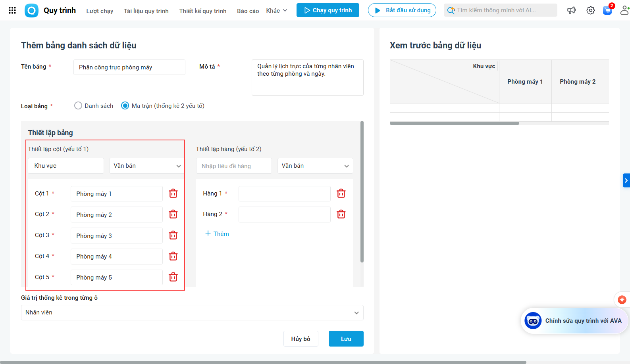Delete column Cột 3 with trash icon
Viewport: 630px width, 364px height.
coord(173,236)
